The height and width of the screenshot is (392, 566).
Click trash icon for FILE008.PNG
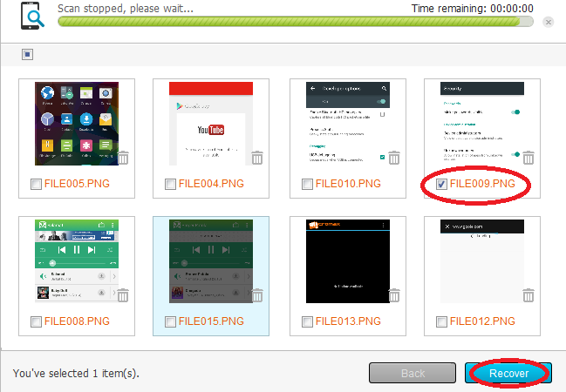123,295
